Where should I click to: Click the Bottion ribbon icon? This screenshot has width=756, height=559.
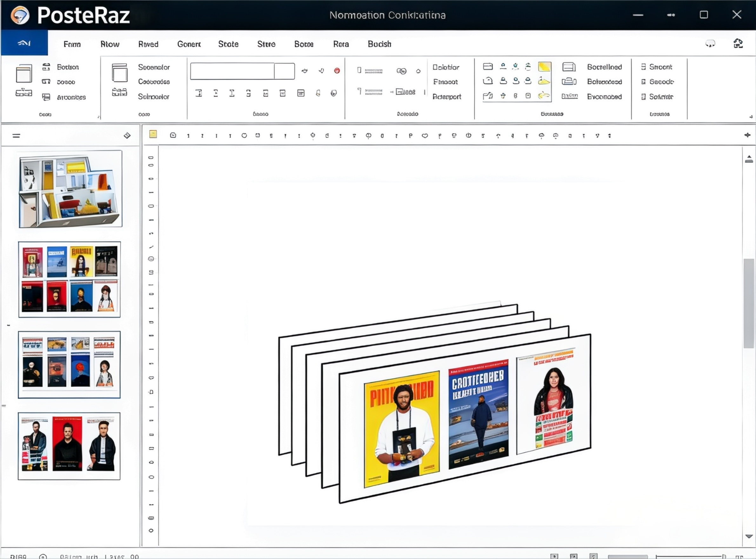tap(46, 67)
